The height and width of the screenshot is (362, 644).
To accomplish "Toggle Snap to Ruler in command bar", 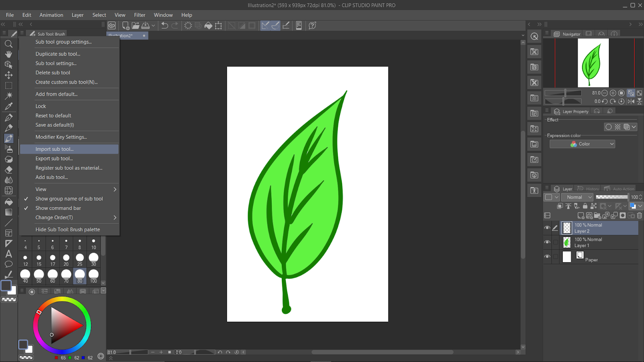I will [265, 25].
